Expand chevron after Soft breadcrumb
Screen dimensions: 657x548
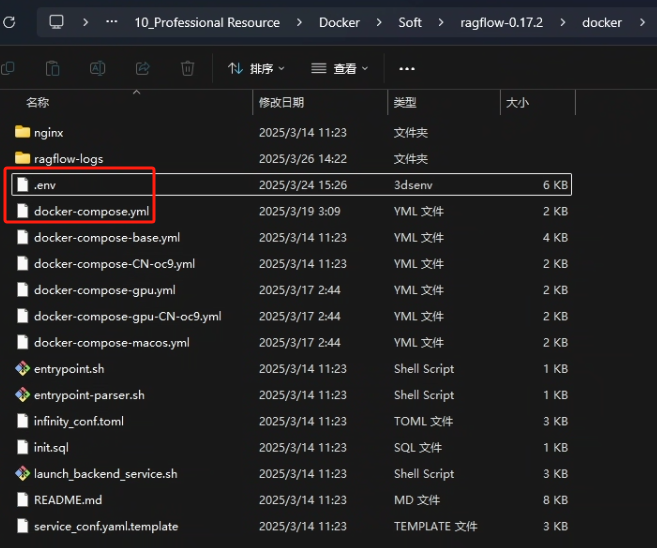coord(441,22)
